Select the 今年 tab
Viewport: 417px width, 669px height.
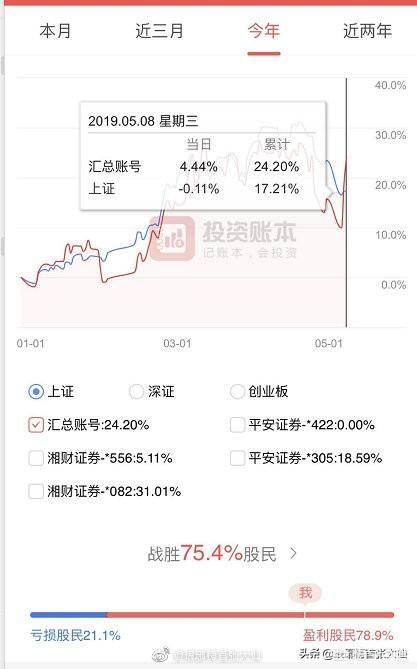pyautogui.click(x=264, y=31)
